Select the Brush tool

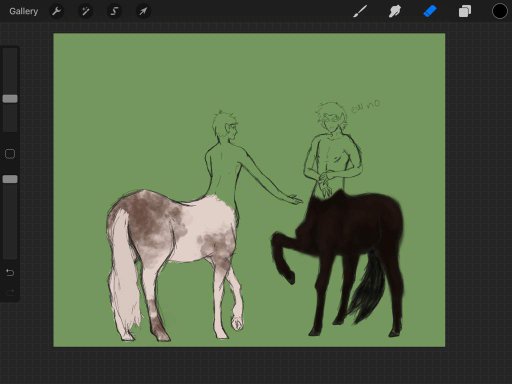click(x=360, y=11)
